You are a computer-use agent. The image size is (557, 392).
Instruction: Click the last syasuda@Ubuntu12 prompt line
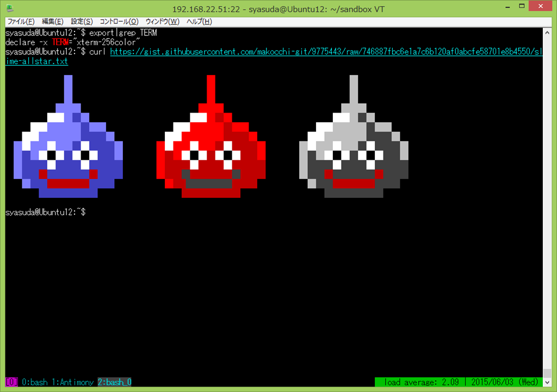coord(46,213)
